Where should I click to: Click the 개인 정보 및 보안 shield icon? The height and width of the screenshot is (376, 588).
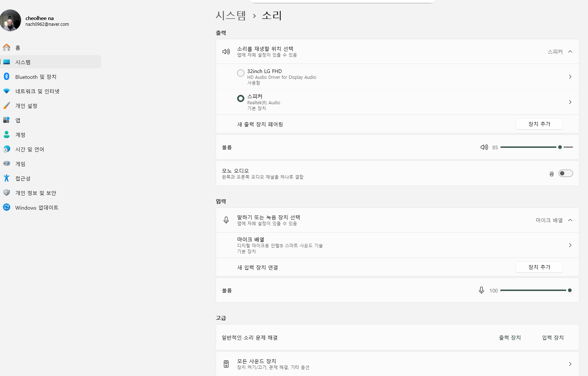[x=7, y=193]
